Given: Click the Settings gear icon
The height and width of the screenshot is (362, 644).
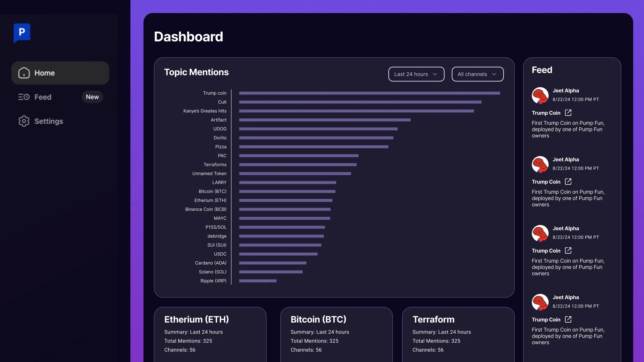Looking at the screenshot, I should pyautogui.click(x=24, y=121).
